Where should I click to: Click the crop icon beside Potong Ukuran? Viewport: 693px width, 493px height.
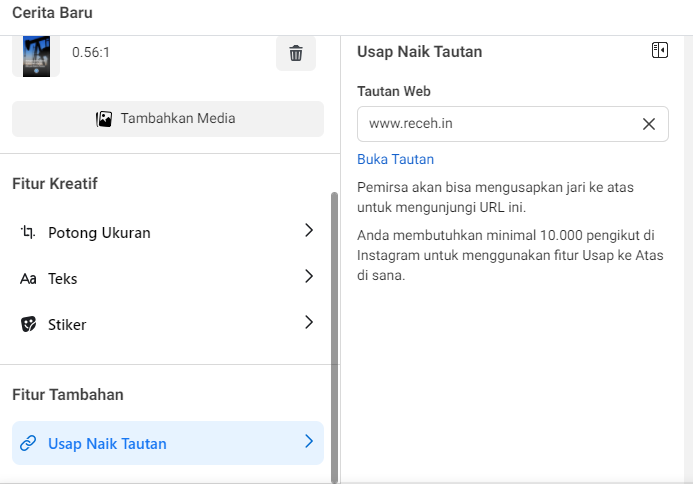tap(28, 232)
